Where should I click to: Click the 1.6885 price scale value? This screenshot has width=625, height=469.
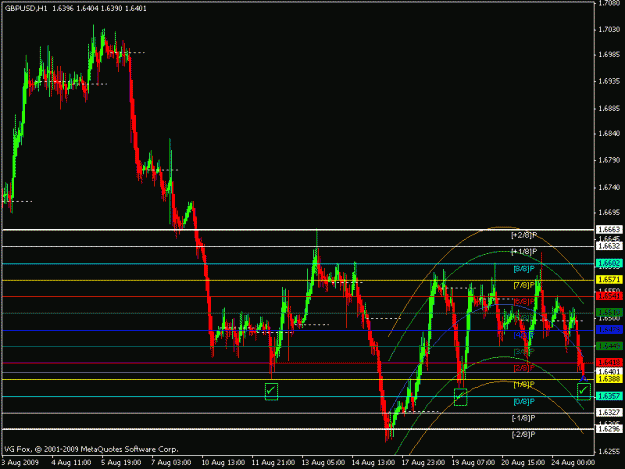point(610,108)
